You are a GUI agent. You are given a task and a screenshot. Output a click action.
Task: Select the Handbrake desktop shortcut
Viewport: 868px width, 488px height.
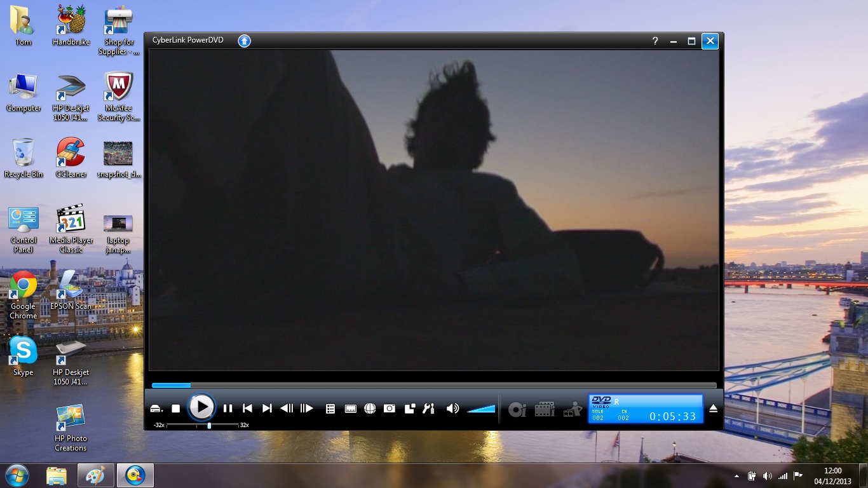click(x=71, y=26)
